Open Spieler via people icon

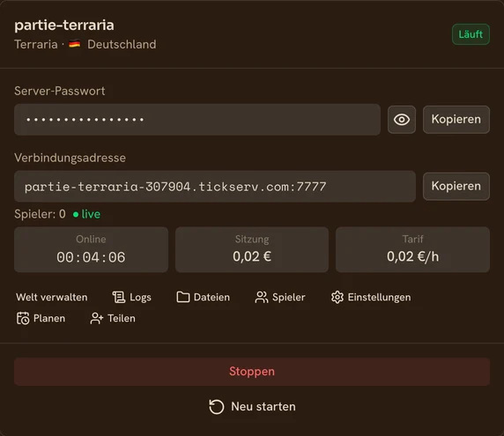[262, 297]
